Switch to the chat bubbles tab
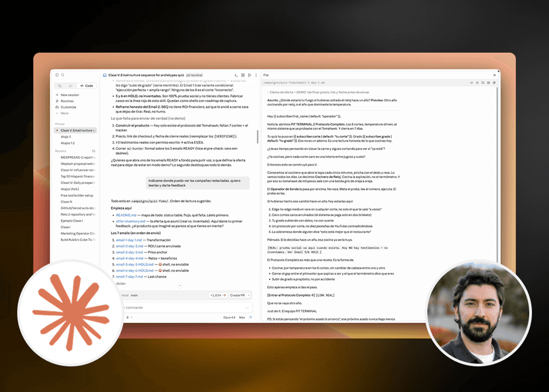This screenshot has height=392, width=549. coord(60,86)
